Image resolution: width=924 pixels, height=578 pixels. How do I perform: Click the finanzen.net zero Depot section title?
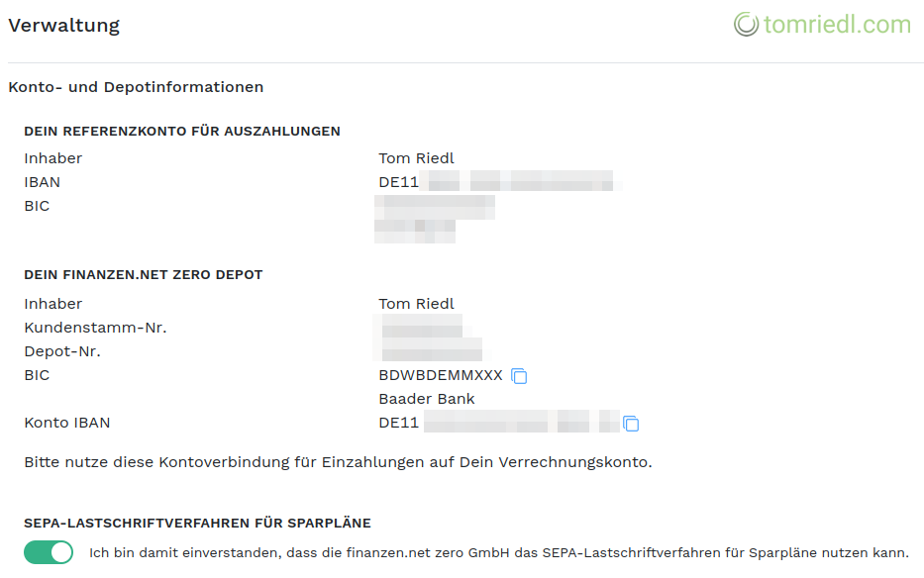[x=144, y=274]
